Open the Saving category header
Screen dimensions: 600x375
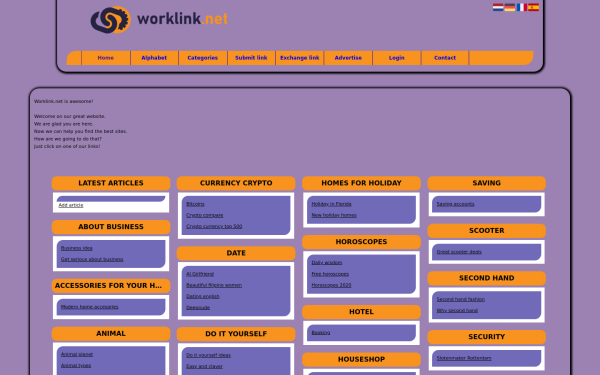point(487,183)
